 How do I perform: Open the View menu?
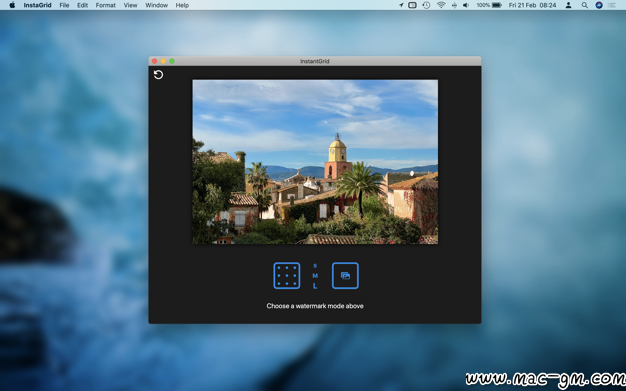(130, 5)
